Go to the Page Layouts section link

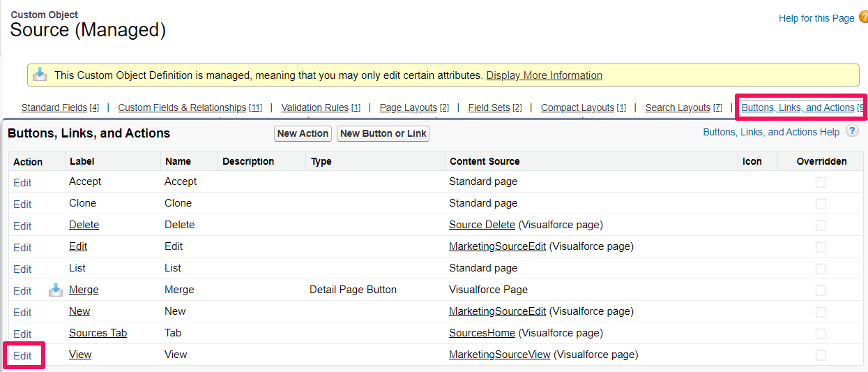point(408,107)
